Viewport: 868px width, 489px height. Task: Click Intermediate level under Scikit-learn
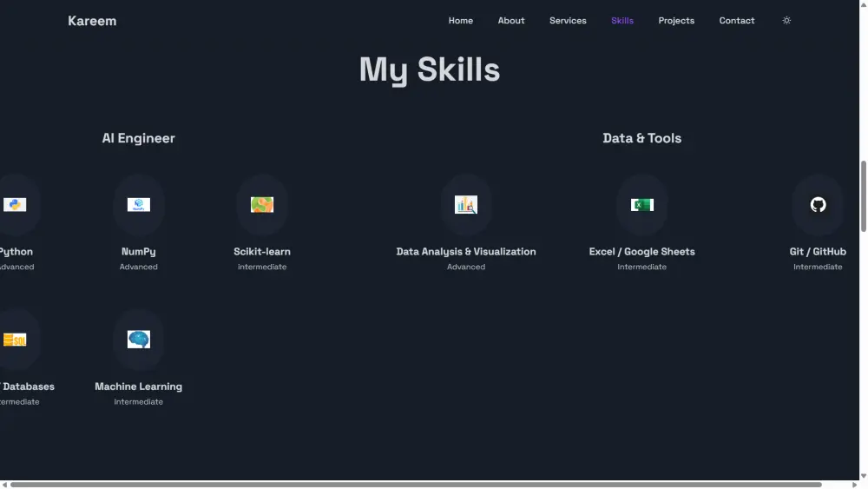(x=262, y=267)
